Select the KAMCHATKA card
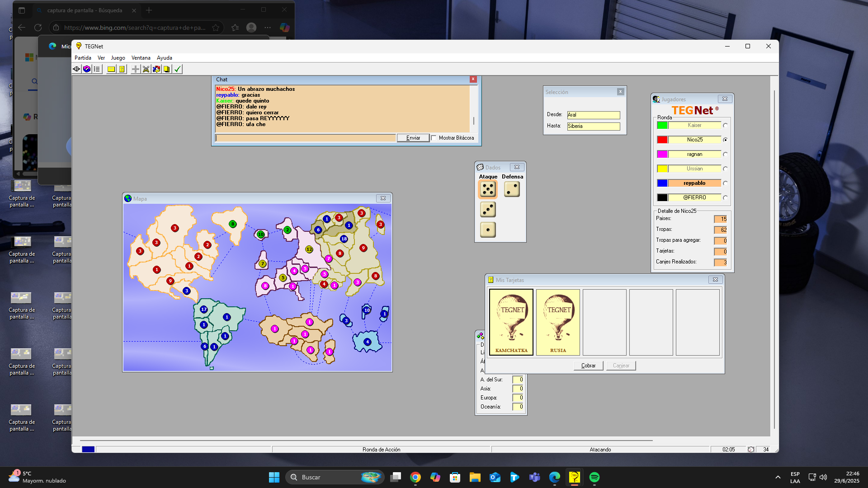The image size is (868, 488). pyautogui.click(x=511, y=322)
